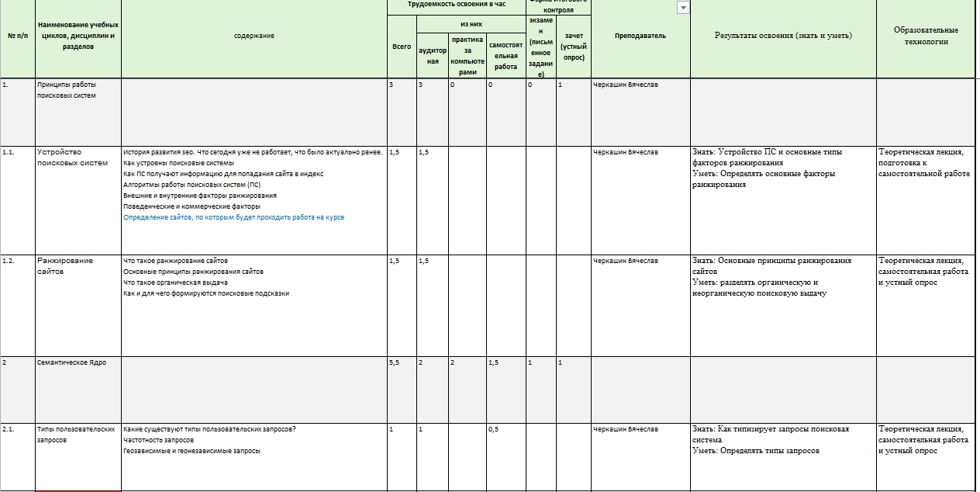Select 'Образовательные технологии' header cell
The width and height of the screenshot is (980, 492).
(x=926, y=36)
